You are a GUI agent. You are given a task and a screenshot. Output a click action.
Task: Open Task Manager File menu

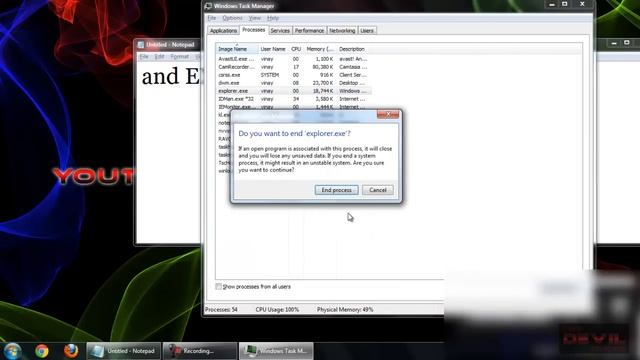pyautogui.click(x=211, y=18)
